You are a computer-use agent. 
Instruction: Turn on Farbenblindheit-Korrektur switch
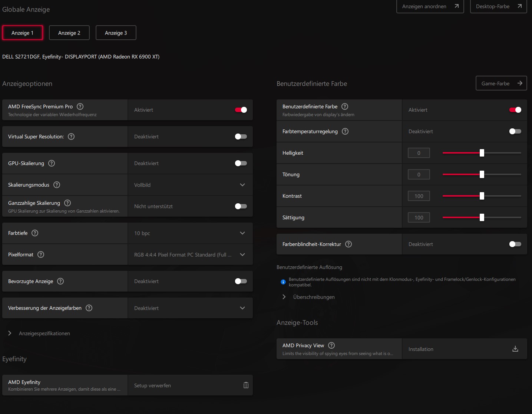515,244
